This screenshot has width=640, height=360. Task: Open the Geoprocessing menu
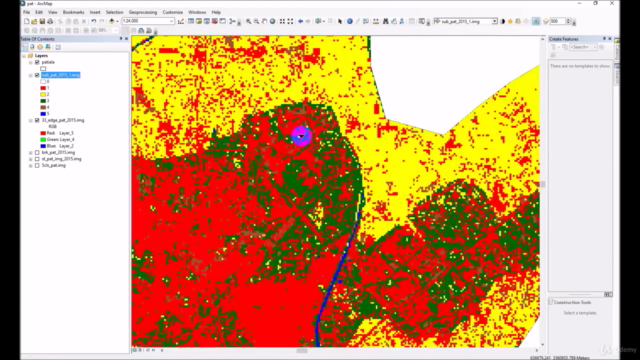coord(143,12)
